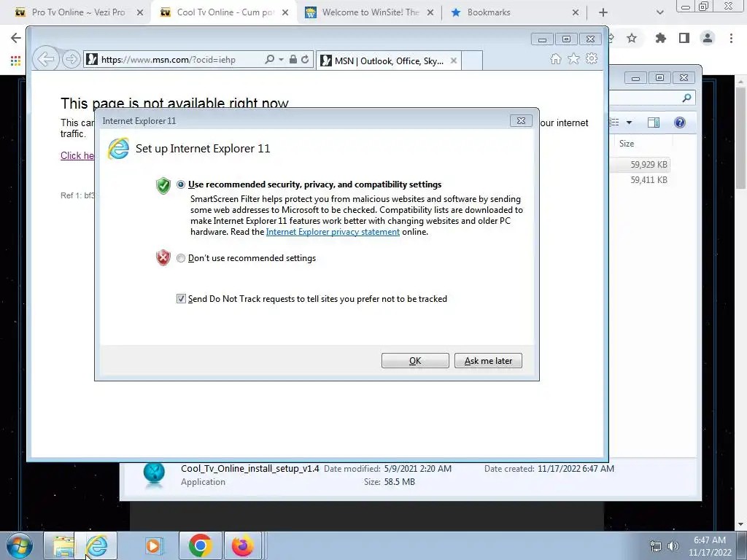Screen dimensions: 747x560
Task: Click search magnifier in Explorer window
Action: [x=686, y=98]
